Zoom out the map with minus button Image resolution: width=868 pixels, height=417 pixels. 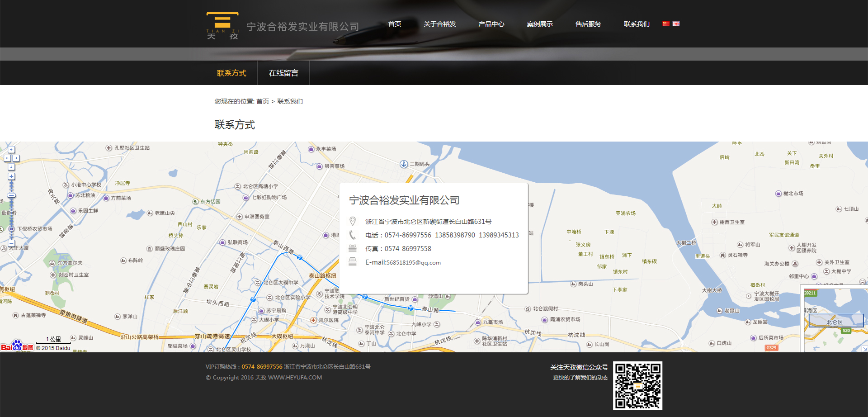pyautogui.click(x=11, y=243)
